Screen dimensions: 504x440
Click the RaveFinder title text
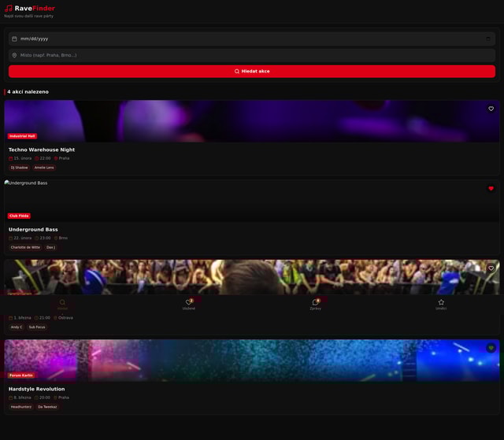tap(35, 9)
